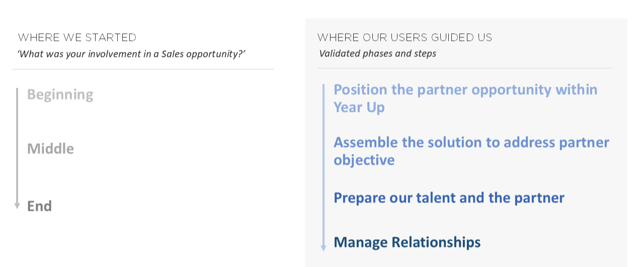Viewport: 644px width, 267px height.
Task: Select the words Year Up
Action: pyautogui.click(x=359, y=107)
